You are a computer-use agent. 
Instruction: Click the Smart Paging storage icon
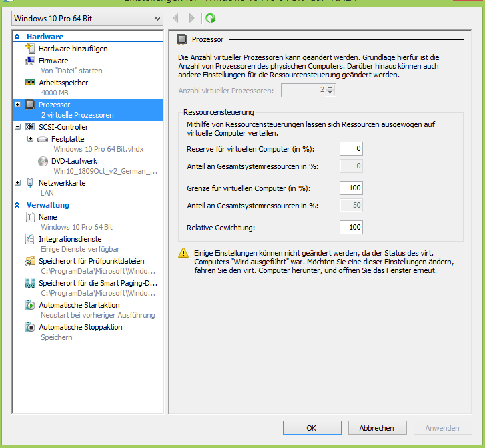30,283
